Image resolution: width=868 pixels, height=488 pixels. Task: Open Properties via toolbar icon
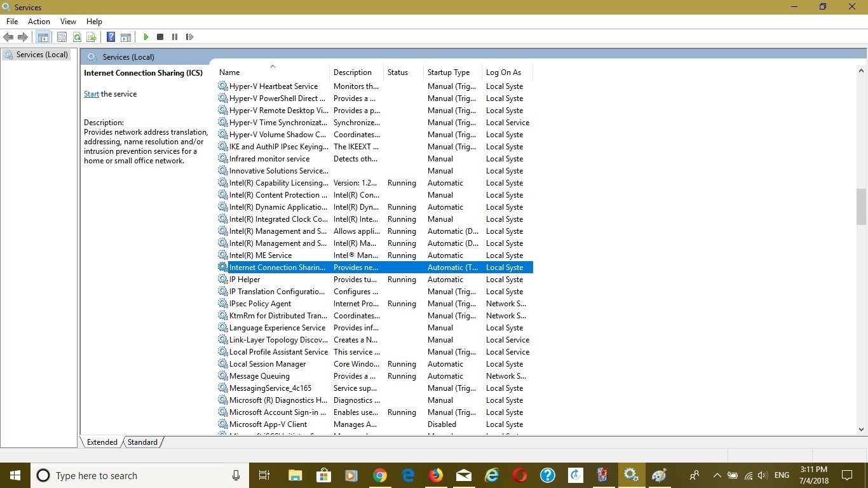point(62,37)
